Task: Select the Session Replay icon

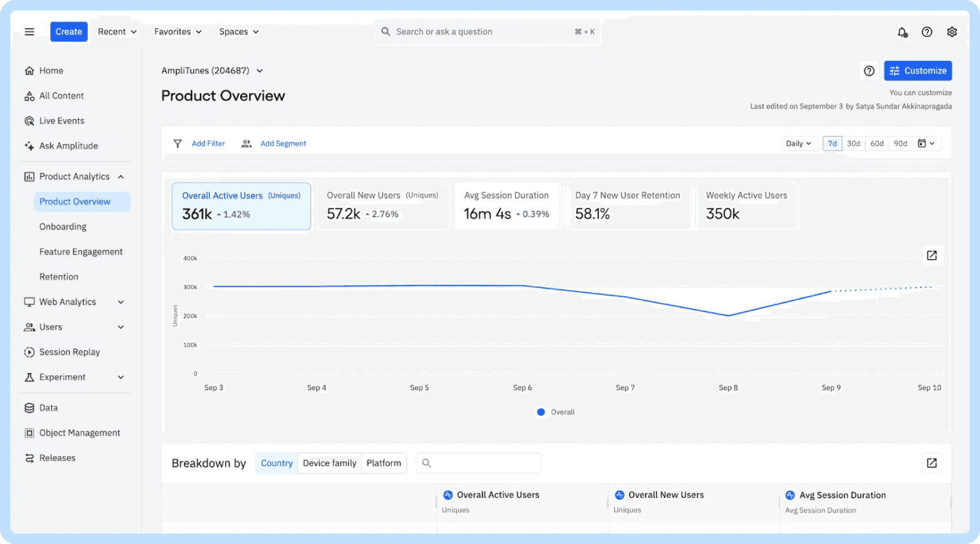Action: [29, 352]
